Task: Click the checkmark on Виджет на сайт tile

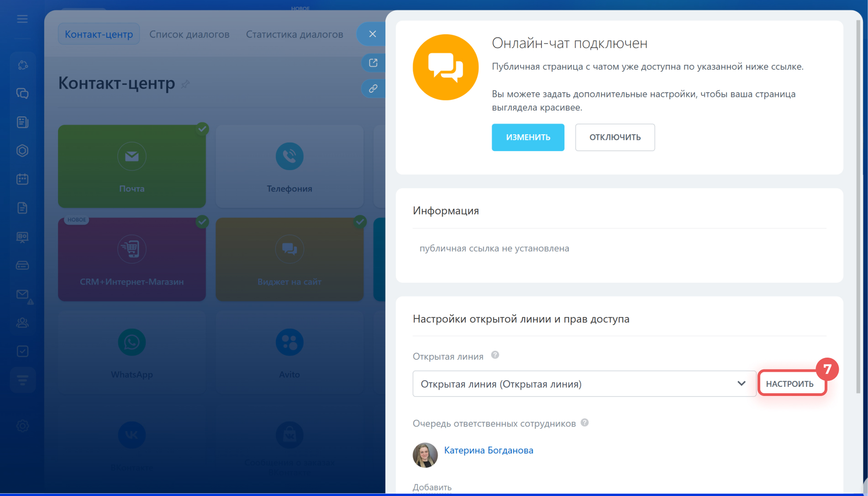Action: pyautogui.click(x=360, y=222)
